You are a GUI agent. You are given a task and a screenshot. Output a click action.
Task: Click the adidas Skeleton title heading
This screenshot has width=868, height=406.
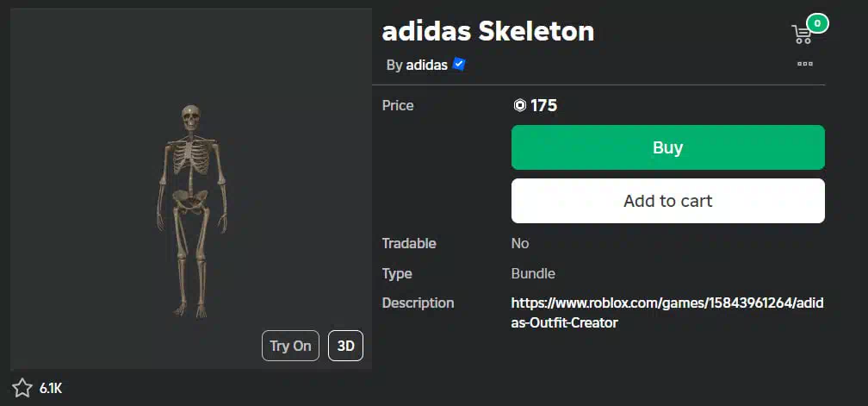pyautogui.click(x=488, y=32)
